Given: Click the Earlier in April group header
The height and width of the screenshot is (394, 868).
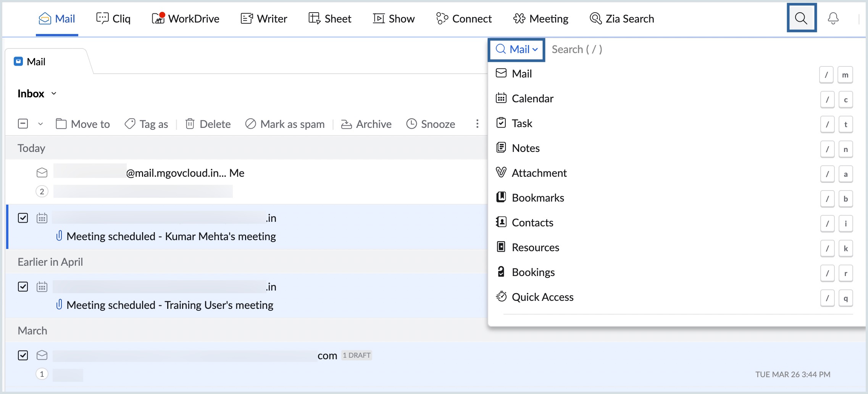Looking at the screenshot, I should 50,262.
